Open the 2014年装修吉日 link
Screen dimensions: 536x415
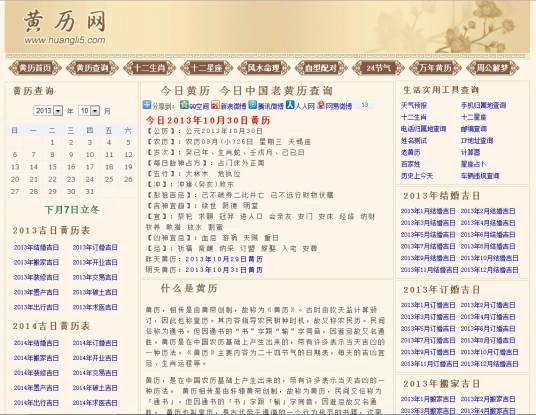tap(36, 373)
